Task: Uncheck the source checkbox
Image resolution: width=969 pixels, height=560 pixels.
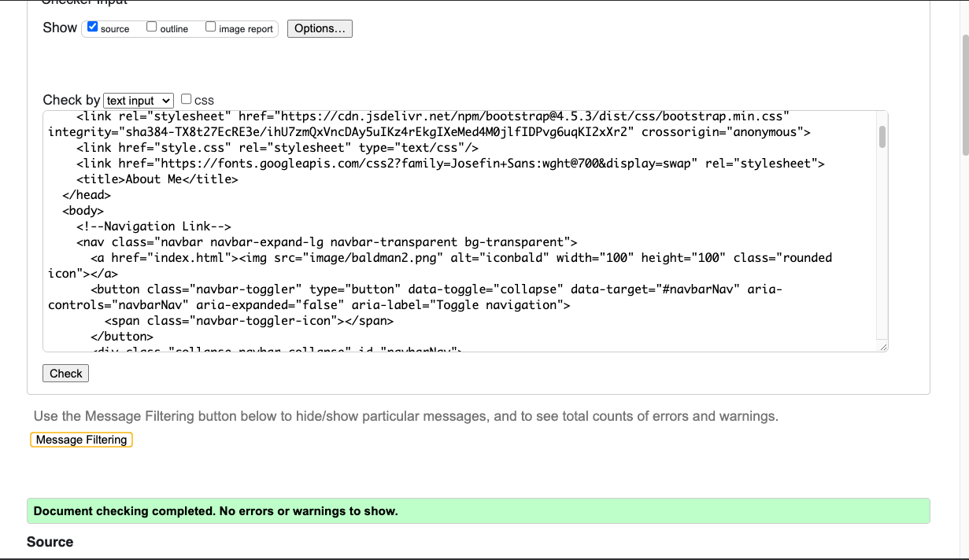Action: point(93,27)
